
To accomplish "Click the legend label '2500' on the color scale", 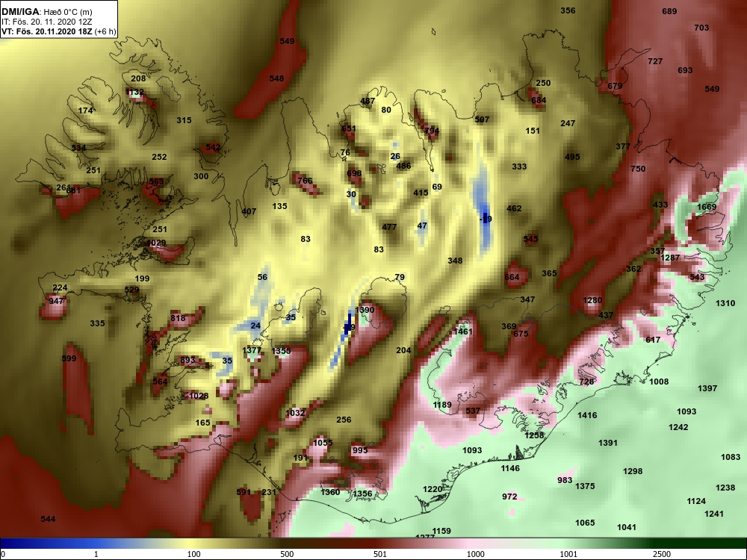I will coord(663,554).
